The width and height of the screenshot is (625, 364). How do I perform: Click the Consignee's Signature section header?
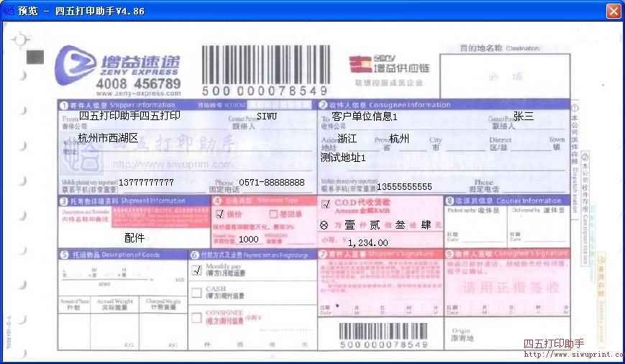coord(507,253)
